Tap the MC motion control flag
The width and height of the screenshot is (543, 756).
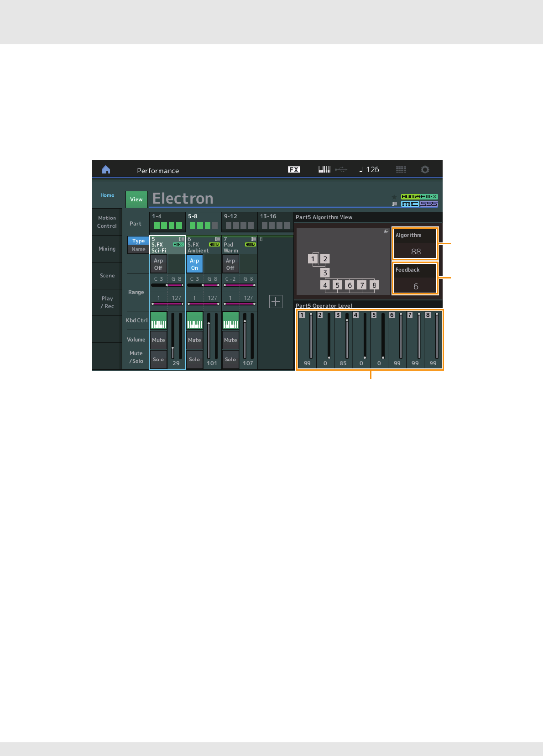(x=410, y=204)
